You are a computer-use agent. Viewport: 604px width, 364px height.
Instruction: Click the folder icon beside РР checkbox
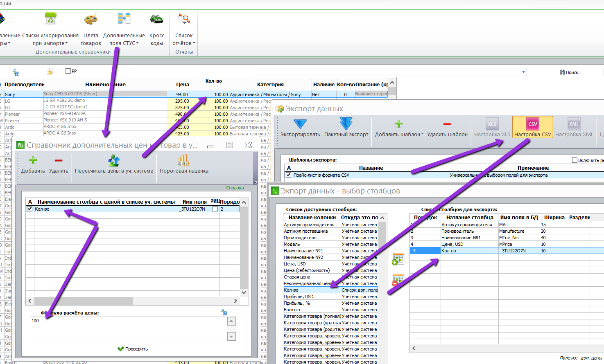click(50, 72)
